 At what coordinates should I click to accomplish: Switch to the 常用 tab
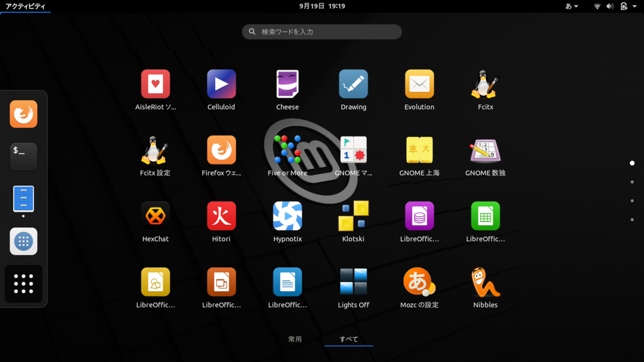tap(295, 339)
